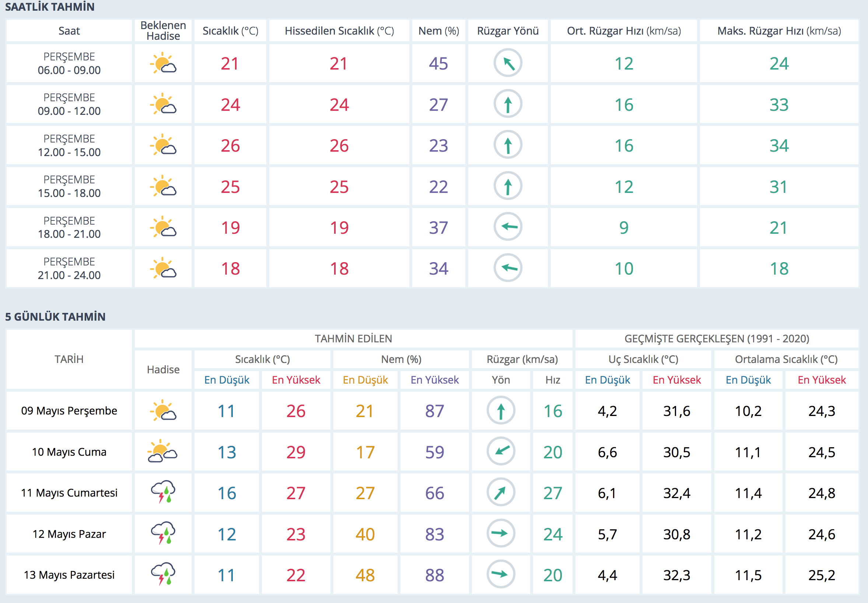Viewport: 868px width, 603px height.
Task: Click the Hissedilen Sıcaklık column header
Action: 339,31
